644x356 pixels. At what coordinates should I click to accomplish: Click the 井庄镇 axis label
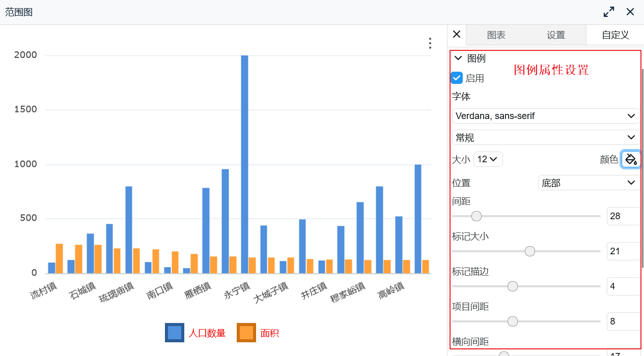tap(314, 290)
